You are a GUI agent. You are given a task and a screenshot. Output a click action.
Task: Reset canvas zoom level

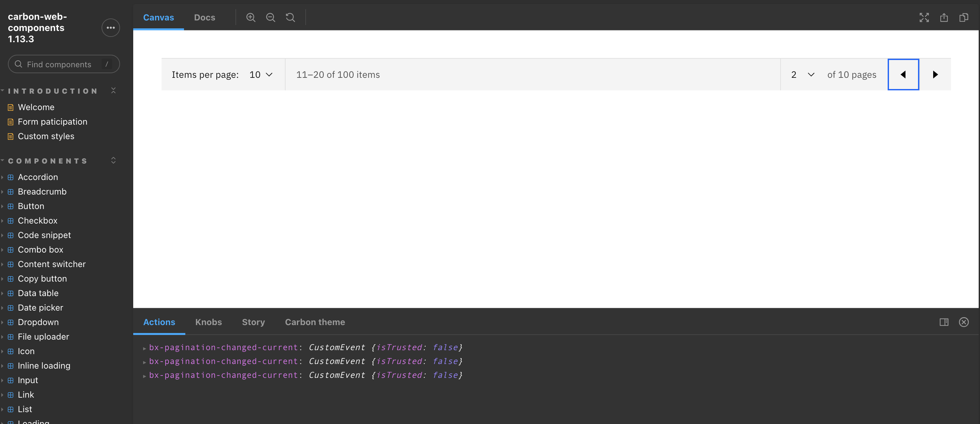click(x=290, y=17)
